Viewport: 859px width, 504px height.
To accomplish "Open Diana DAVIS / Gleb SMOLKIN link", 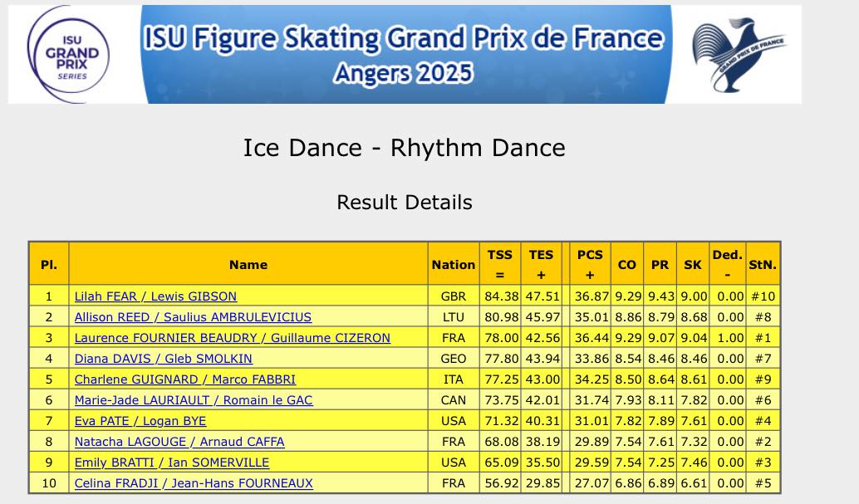I will point(163,359).
